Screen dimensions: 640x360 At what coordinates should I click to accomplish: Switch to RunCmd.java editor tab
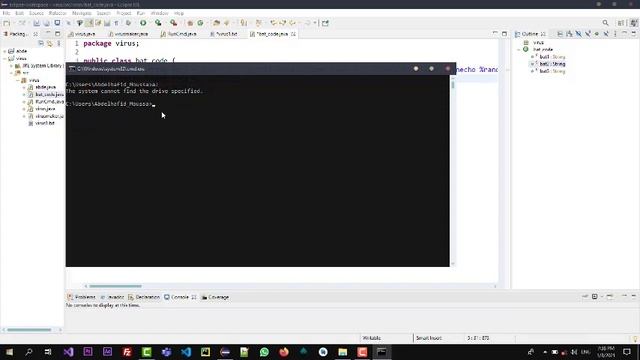tap(179, 34)
